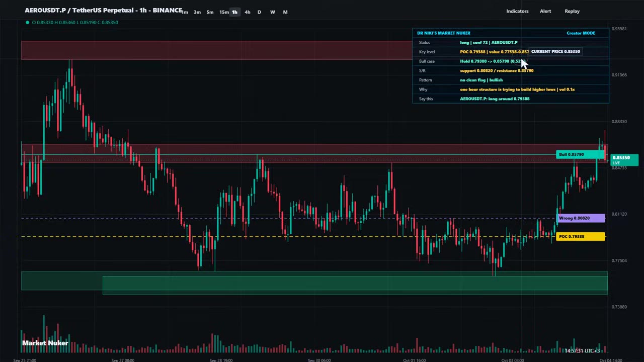Click the Status row value 'long | conf 72'
644x362 pixels.
489,43
